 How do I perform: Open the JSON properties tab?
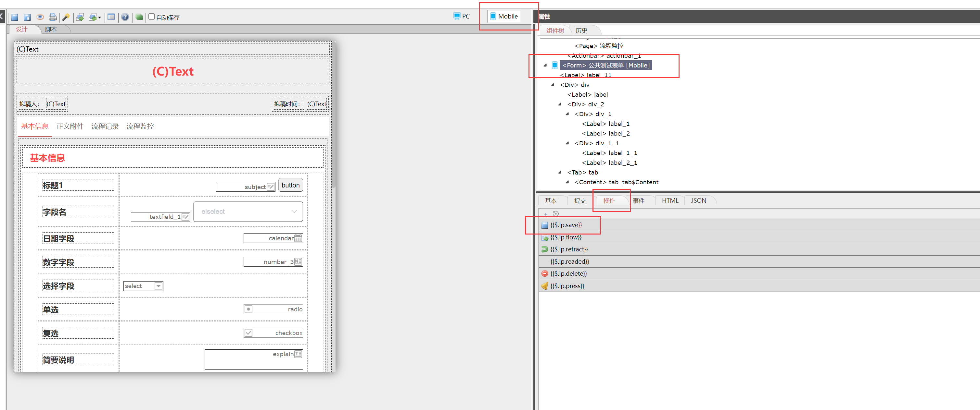[698, 201]
